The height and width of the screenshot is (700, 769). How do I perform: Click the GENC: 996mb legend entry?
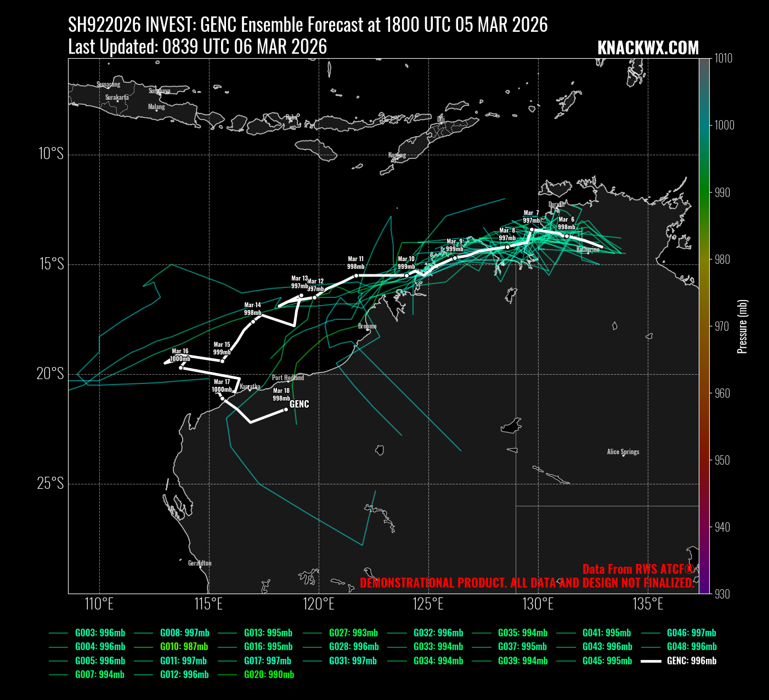(x=691, y=661)
